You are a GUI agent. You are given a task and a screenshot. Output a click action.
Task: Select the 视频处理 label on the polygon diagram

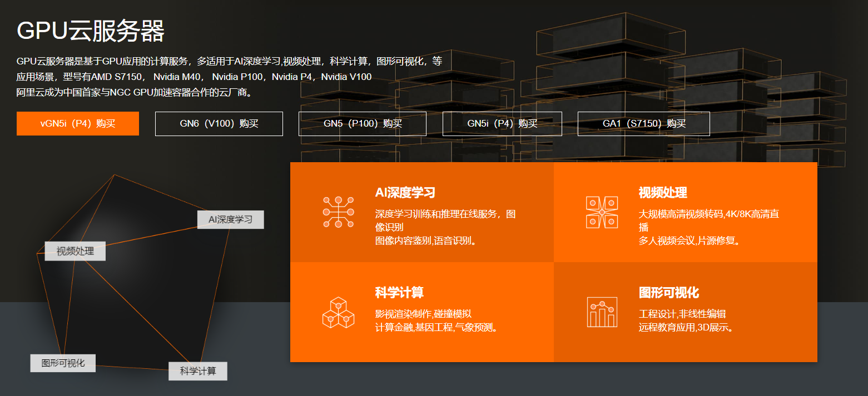(x=75, y=251)
